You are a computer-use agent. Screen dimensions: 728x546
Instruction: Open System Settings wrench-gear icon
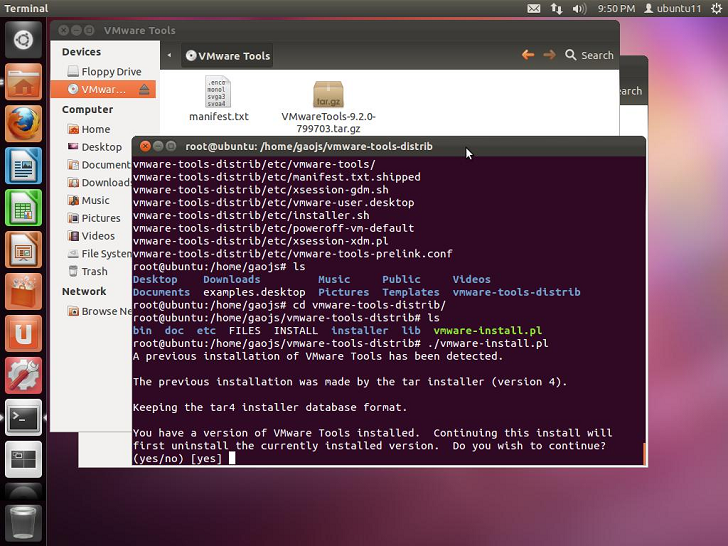click(x=23, y=375)
